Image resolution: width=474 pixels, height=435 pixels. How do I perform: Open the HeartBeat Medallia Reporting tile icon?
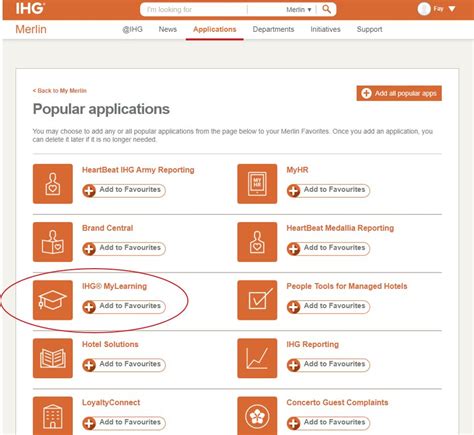257,242
